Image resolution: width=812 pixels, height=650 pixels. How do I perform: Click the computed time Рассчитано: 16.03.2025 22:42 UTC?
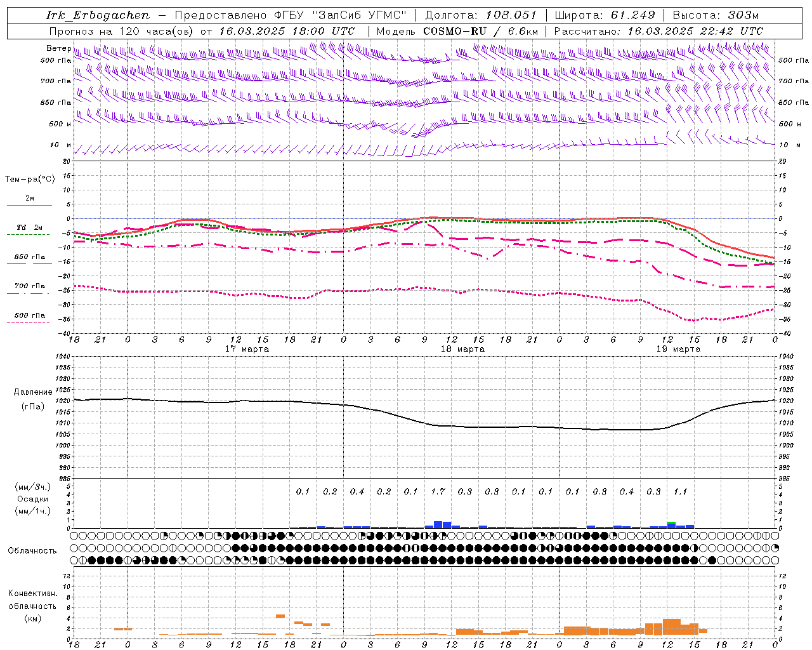coord(658,31)
